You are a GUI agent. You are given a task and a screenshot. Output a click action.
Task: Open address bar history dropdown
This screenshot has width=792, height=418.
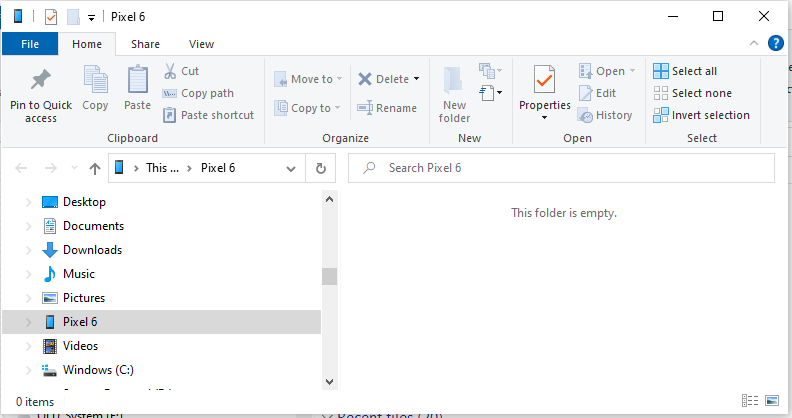(x=291, y=169)
